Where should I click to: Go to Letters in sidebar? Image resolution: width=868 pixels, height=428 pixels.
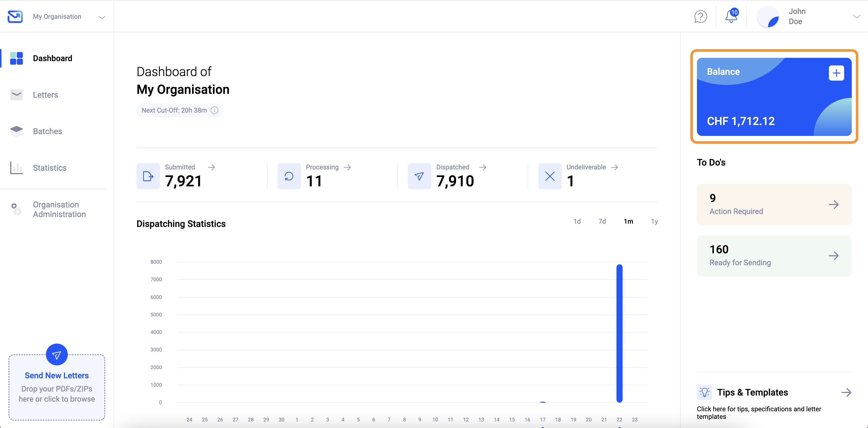45,95
